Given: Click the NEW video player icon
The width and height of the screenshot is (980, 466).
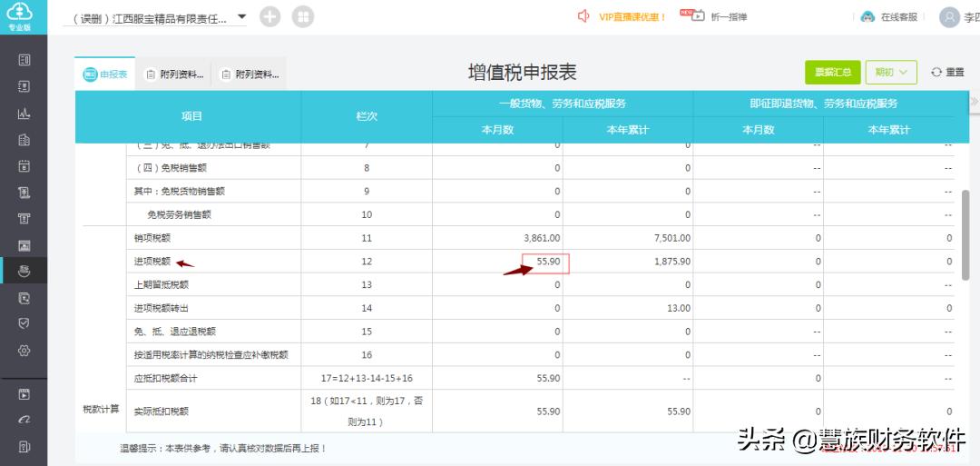Looking at the screenshot, I should tap(692, 15).
